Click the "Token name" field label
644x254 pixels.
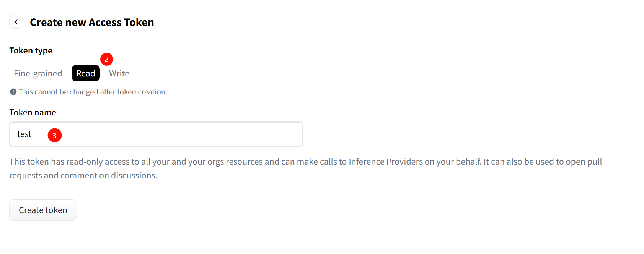click(x=33, y=112)
